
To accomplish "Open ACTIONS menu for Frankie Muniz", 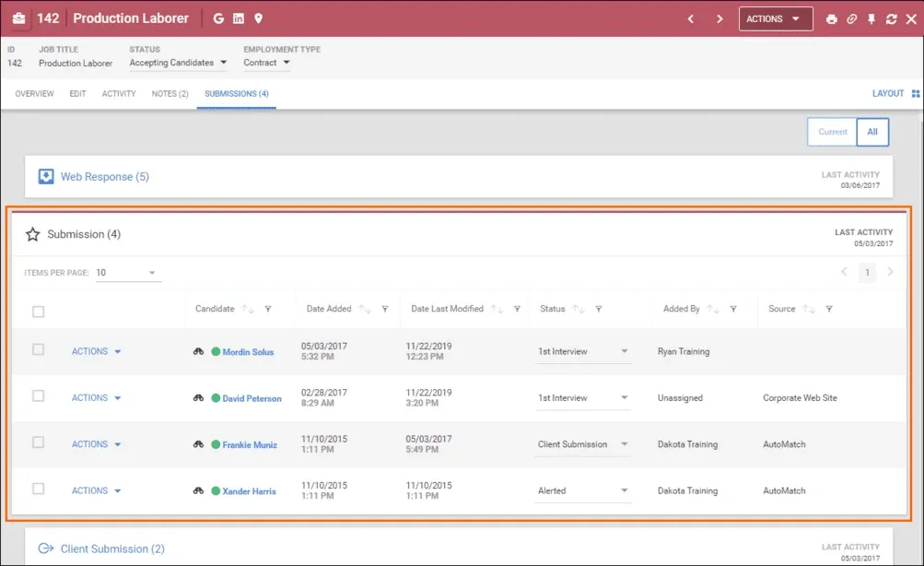I will click(96, 444).
